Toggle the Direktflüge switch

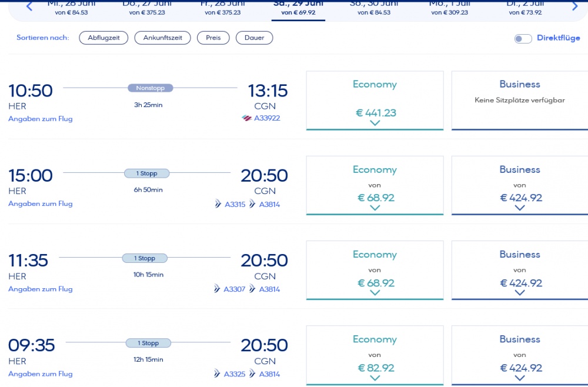(x=523, y=38)
